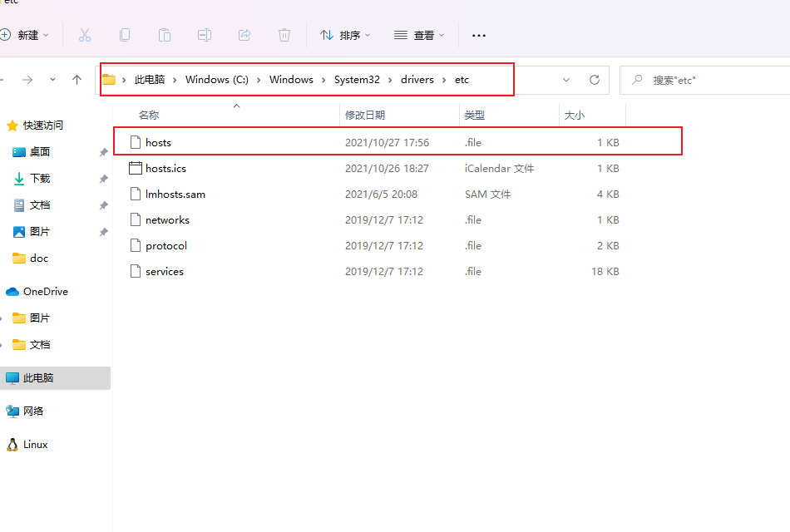The image size is (790, 532).
Task: Unpin 桌面 using its pin icon
Action: tap(103, 152)
